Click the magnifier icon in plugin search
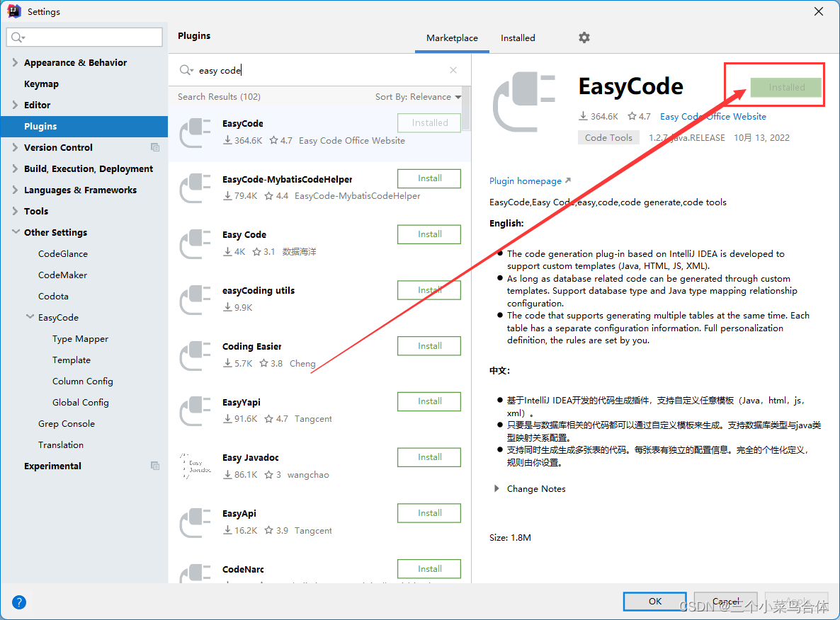Image resolution: width=840 pixels, height=620 pixels. click(x=186, y=70)
